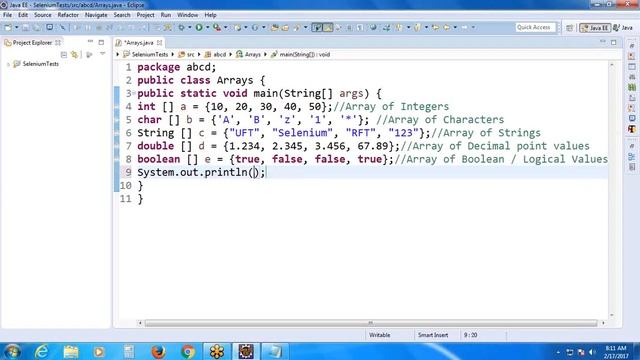Image resolution: width=640 pixels, height=360 pixels.
Task: Open the Run menu
Action: [x=166, y=15]
